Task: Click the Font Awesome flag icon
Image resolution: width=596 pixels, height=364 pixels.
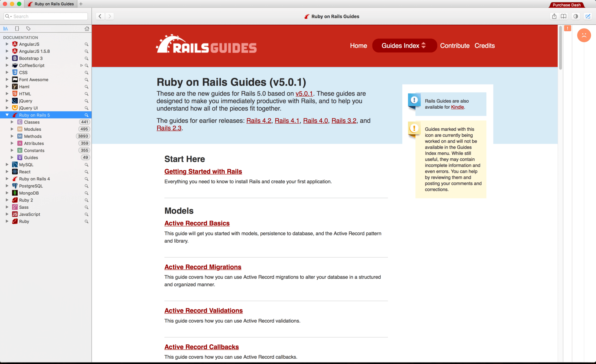Action: (x=15, y=79)
